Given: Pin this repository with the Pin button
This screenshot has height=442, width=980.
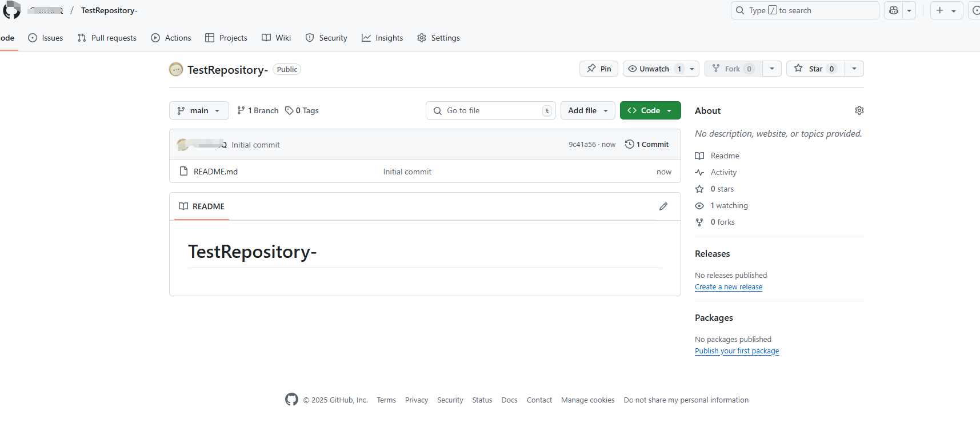Looking at the screenshot, I should tap(599, 69).
